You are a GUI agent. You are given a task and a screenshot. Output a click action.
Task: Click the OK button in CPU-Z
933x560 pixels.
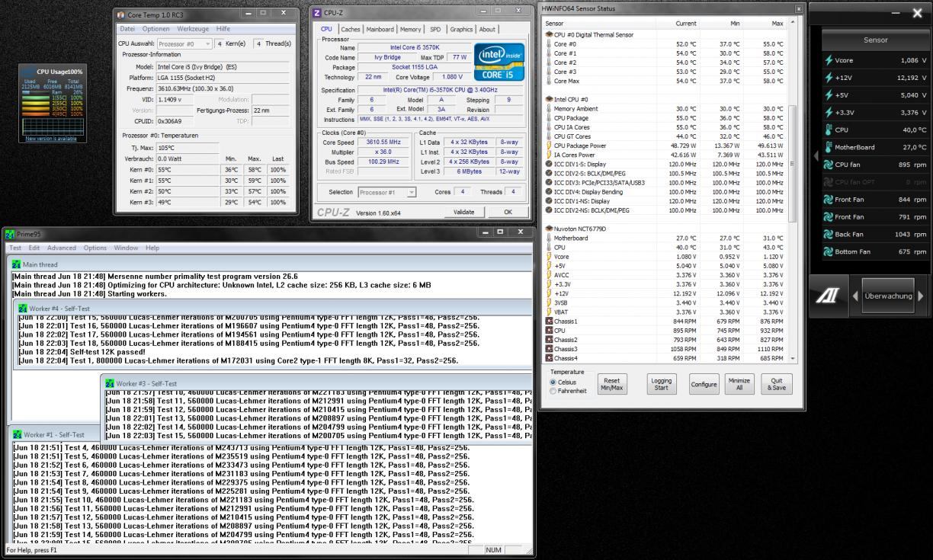(x=508, y=212)
